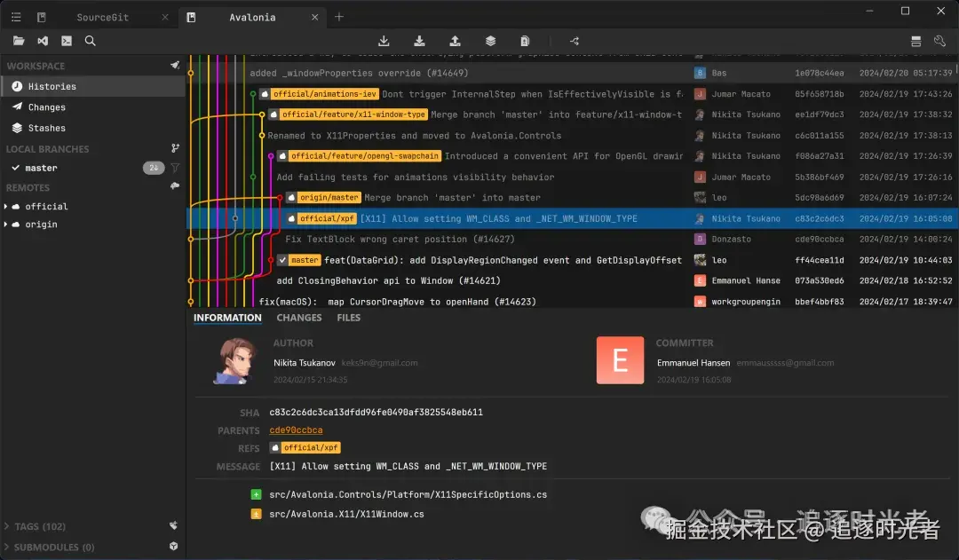Open changed file X11SpecificOptions.cs
This screenshot has height=560, width=959.
[408, 494]
